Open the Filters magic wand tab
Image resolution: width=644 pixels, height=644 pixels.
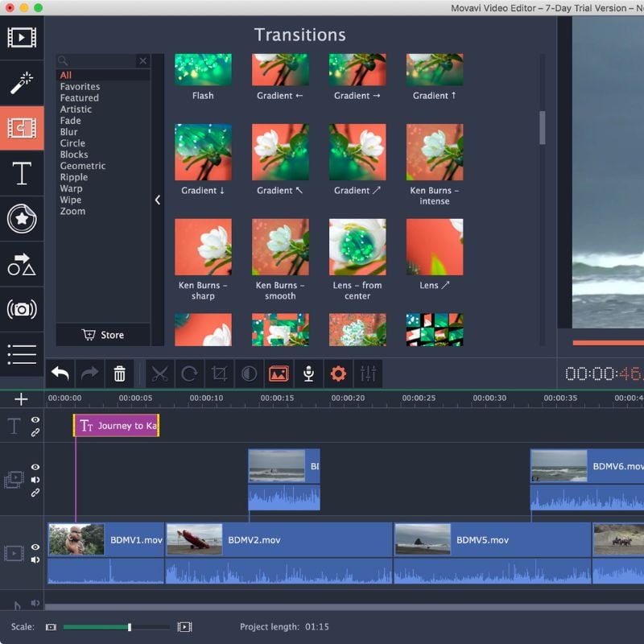pyautogui.click(x=22, y=83)
